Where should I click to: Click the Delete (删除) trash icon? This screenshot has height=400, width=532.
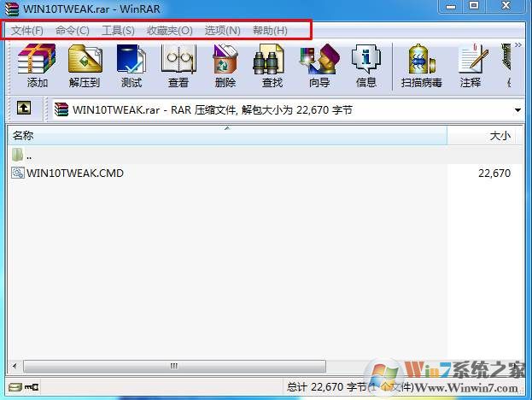click(x=225, y=66)
